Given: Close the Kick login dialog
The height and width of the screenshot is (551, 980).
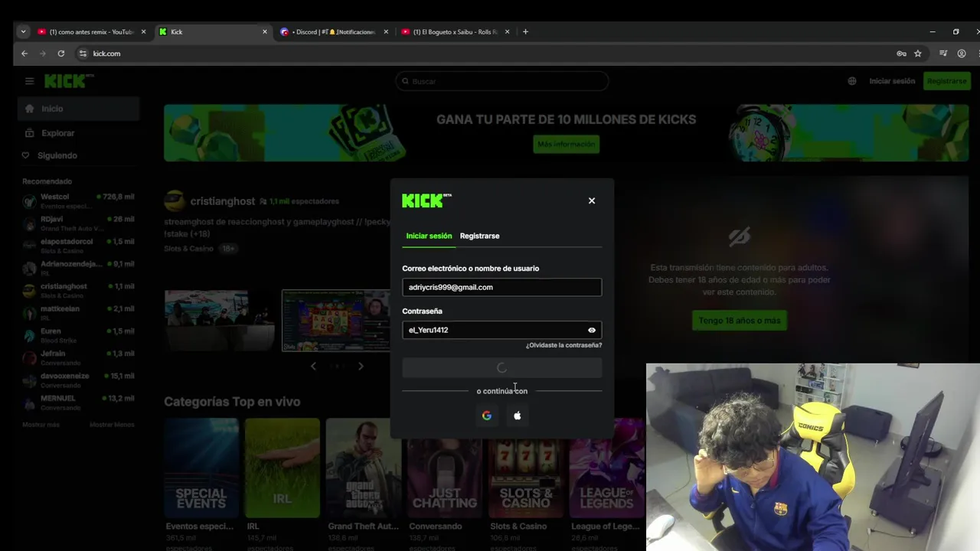Looking at the screenshot, I should pos(591,201).
